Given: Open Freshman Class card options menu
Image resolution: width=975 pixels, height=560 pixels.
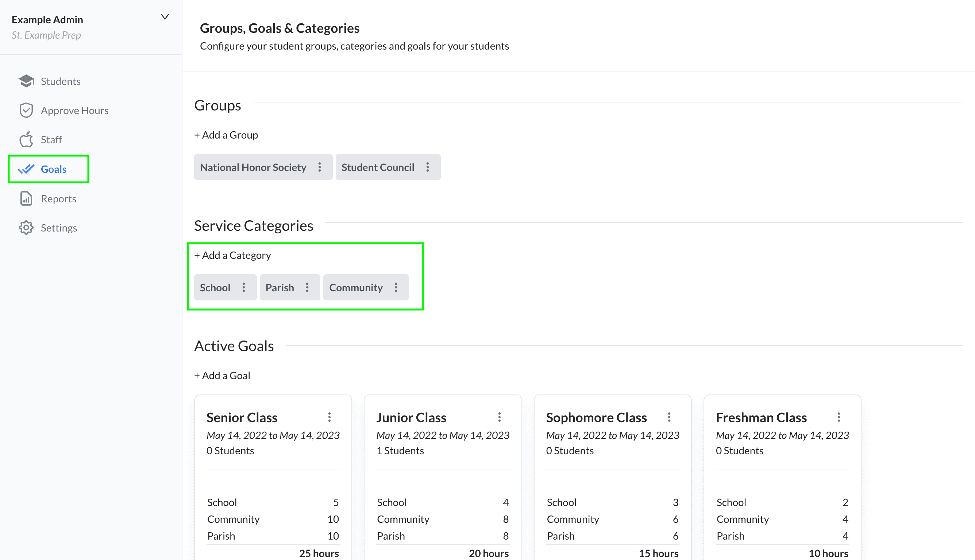Looking at the screenshot, I should (839, 417).
